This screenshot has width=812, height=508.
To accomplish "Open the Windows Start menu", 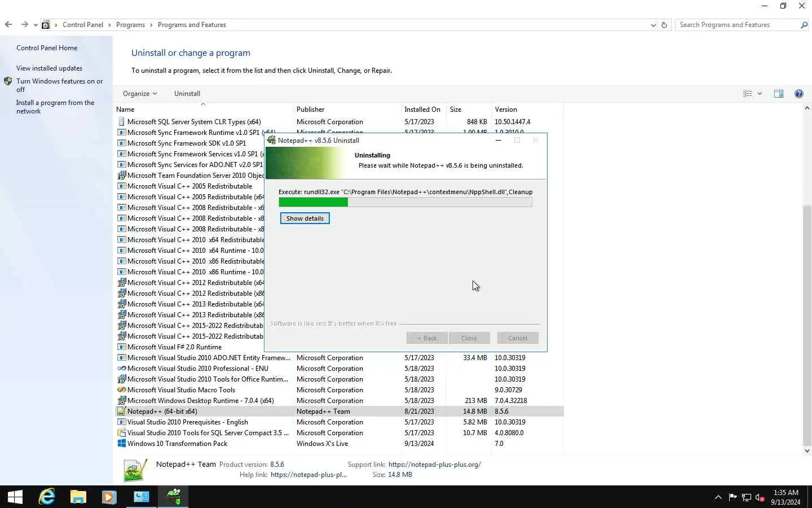I will pyautogui.click(x=15, y=497).
